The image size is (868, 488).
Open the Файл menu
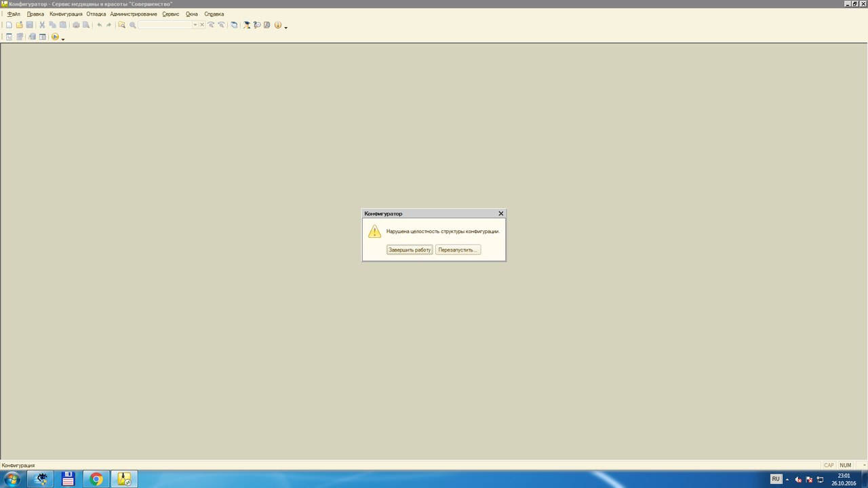[x=14, y=14]
